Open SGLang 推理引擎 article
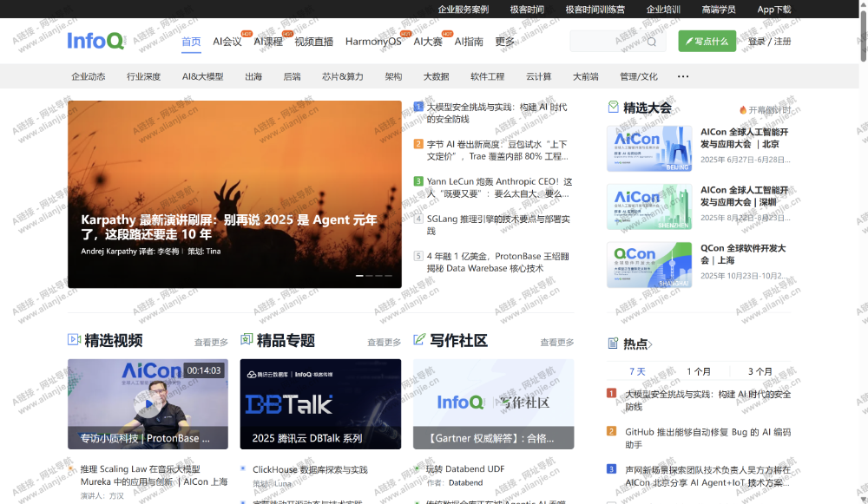868x504 pixels. [498, 225]
